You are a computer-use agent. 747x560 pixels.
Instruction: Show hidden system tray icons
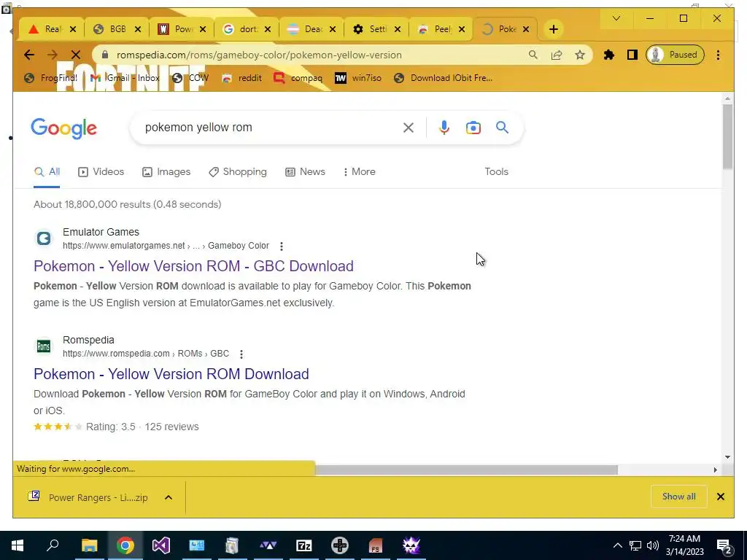click(617, 545)
